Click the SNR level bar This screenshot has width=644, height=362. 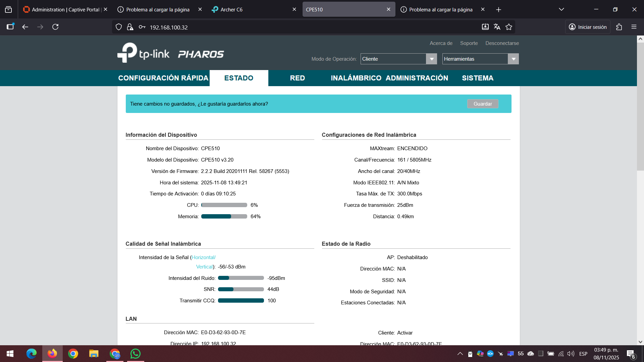click(x=241, y=289)
